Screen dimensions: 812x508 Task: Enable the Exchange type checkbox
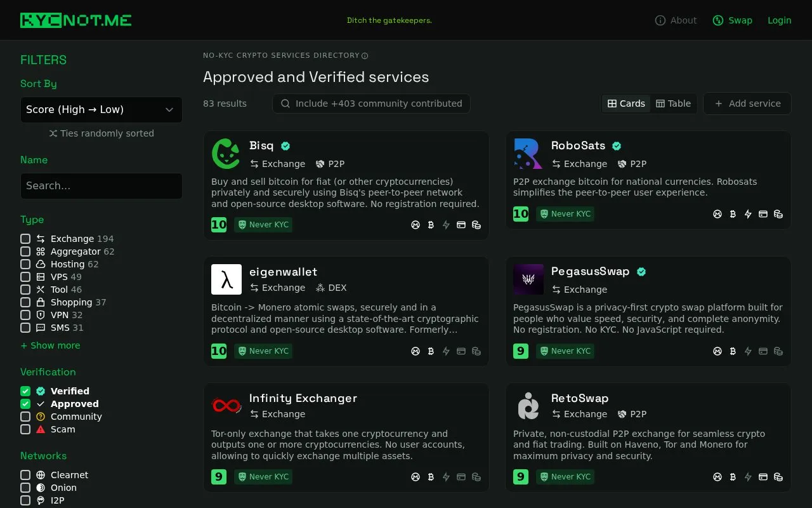click(x=25, y=239)
